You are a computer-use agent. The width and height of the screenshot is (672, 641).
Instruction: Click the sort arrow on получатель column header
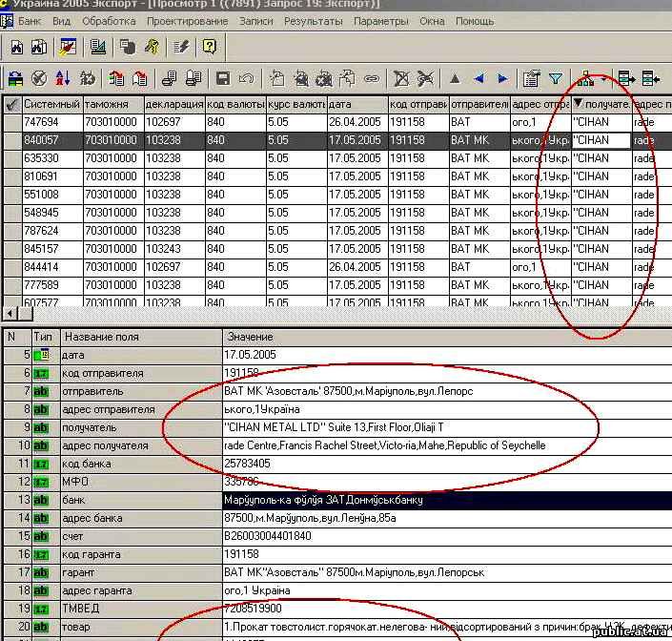pos(578,104)
